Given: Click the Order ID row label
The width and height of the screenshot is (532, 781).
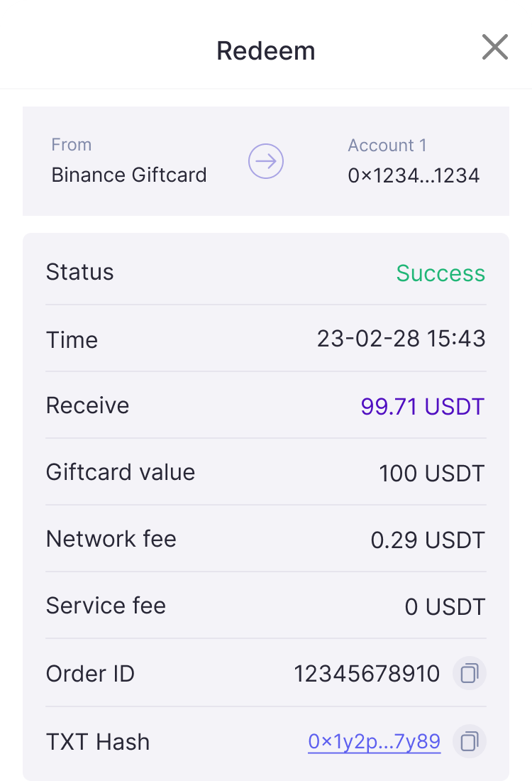Looking at the screenshot, I should click(x=90, y=673).
